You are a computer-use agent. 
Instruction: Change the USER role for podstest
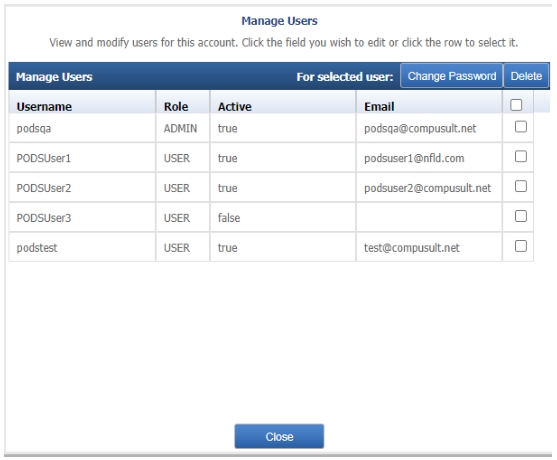point(183,248)
